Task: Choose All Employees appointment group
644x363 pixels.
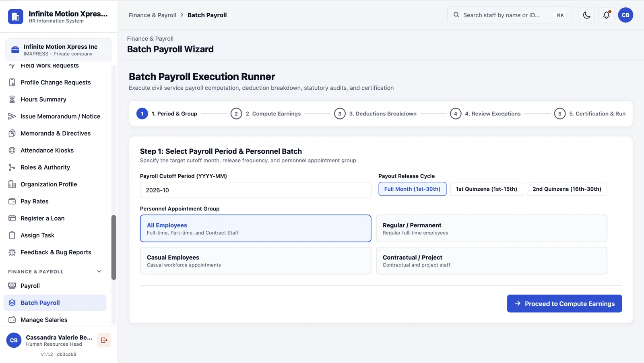Action: tap(256, 229)
